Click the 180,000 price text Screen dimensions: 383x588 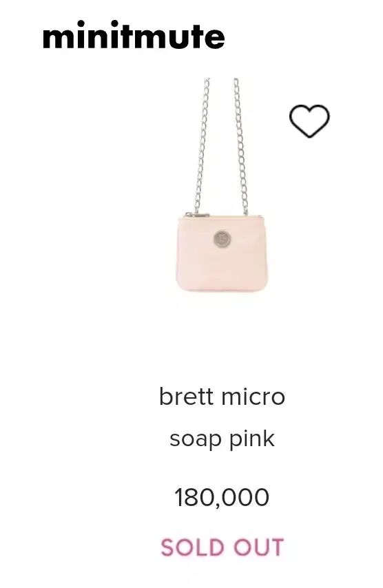click(x=222, y=498)
